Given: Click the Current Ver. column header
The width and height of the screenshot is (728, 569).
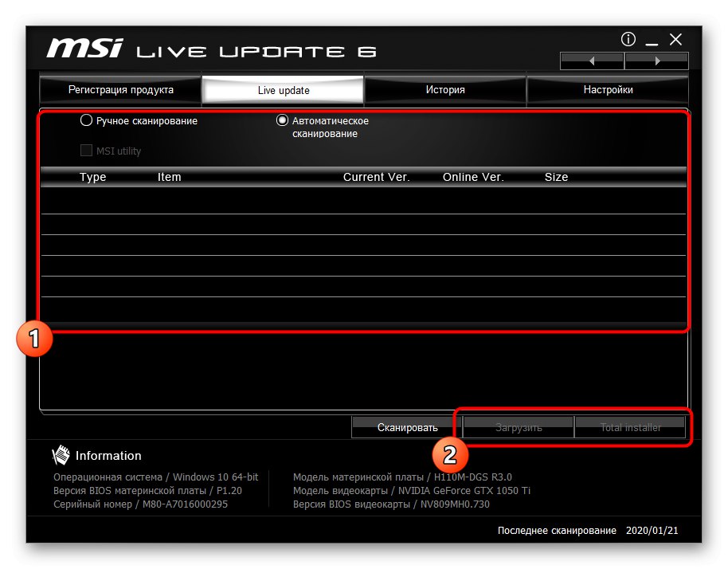Looking at the screenshot, I should click(377, 177).
